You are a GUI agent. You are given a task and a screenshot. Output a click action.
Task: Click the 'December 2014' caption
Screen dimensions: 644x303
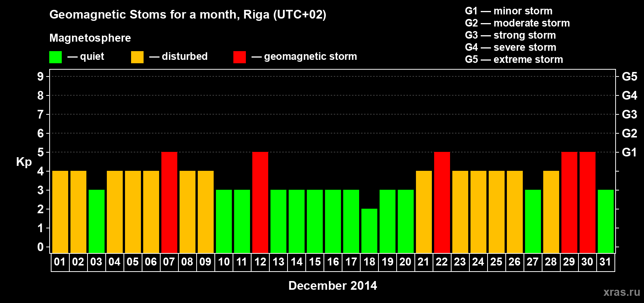click(x=333, y=285)
